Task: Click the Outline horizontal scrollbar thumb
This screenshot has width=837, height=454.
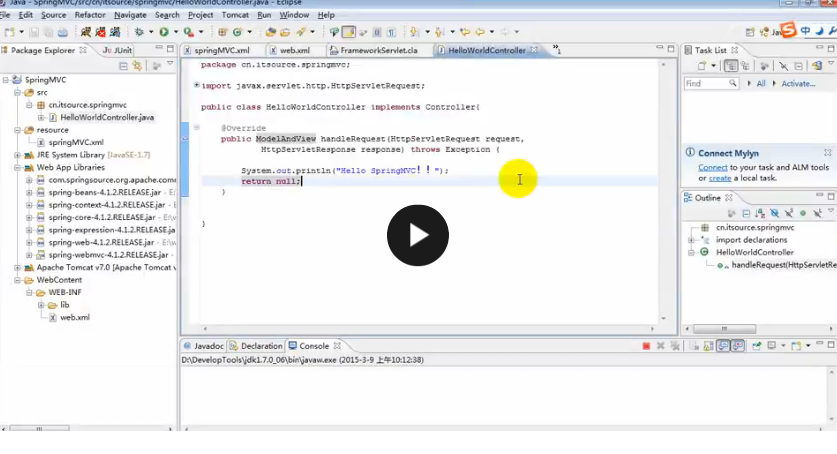Action: pos(724,329)
